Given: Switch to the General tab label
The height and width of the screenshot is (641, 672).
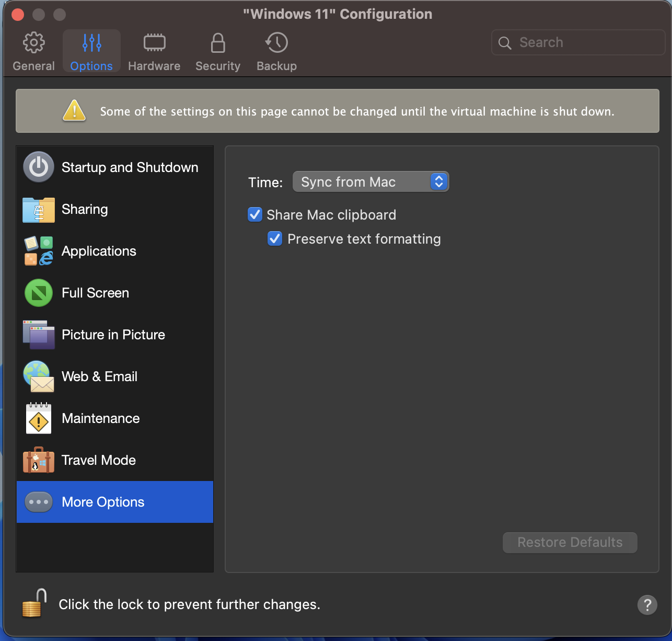Looking at the screenshot, I should tap(34, 66).
